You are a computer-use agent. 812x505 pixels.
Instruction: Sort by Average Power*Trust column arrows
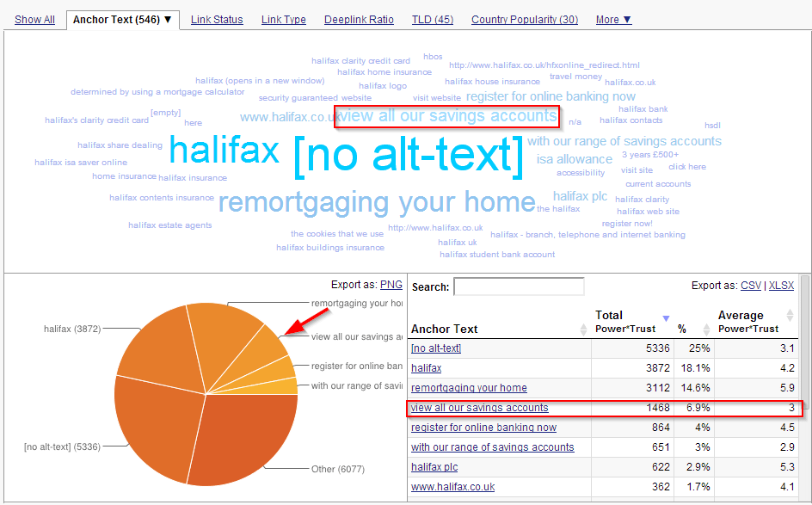(x=790, y=315)
